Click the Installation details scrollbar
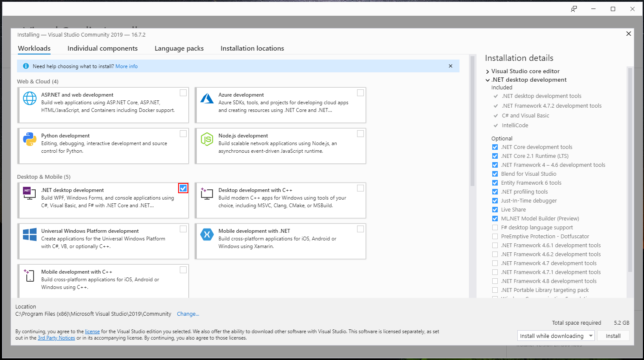This screenshot has width=644, height=360. click(x=630, y=170)
